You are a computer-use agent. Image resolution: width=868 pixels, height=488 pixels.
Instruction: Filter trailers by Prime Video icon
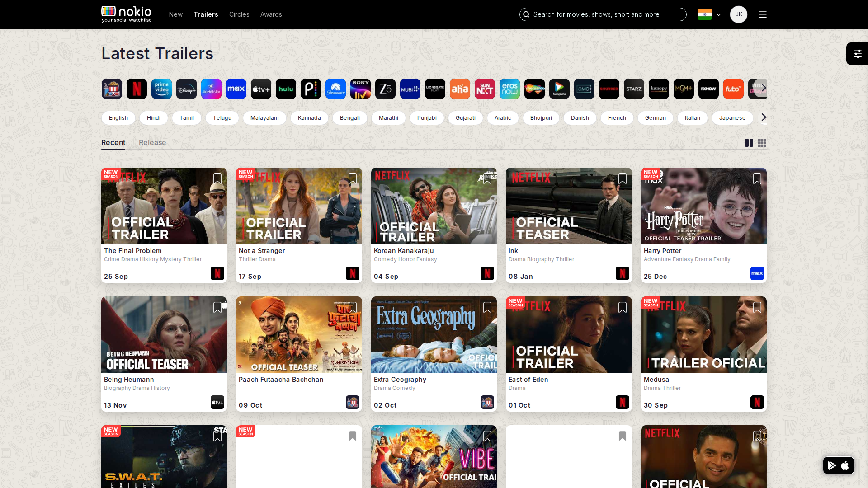pyautogui.click(x=161, y=89)
